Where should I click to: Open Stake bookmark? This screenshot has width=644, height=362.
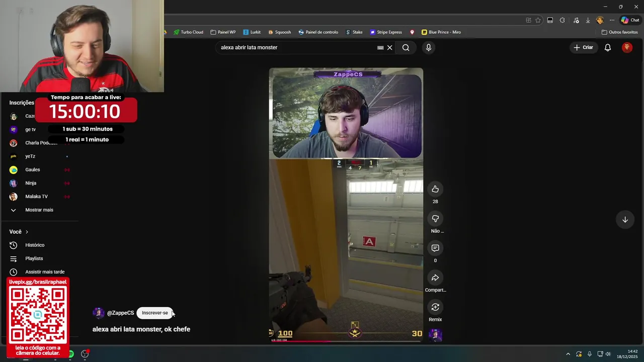354,32
